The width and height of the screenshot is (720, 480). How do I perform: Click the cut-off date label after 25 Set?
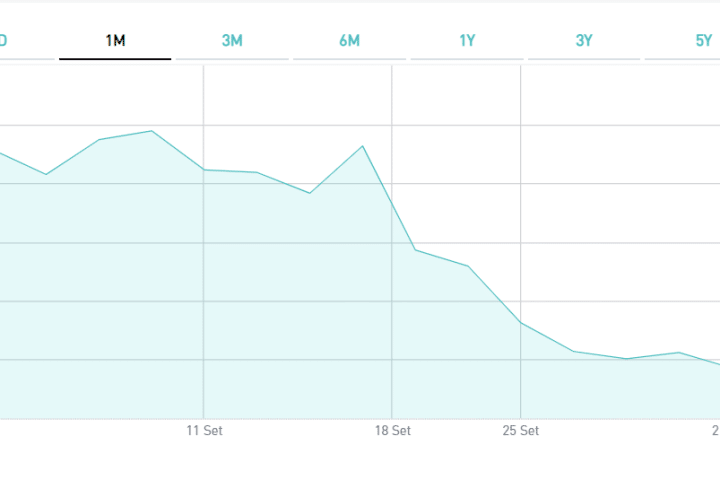pos(715,431)
